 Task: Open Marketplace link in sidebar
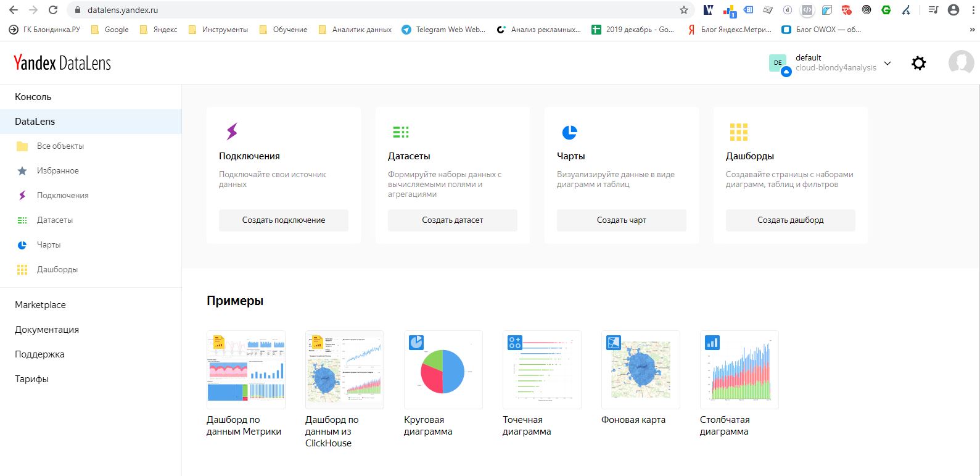[x=40, y=305]
